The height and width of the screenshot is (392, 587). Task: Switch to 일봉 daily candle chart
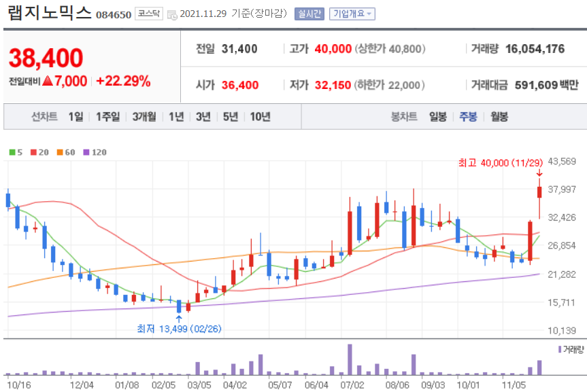click(x=438, y=117)
